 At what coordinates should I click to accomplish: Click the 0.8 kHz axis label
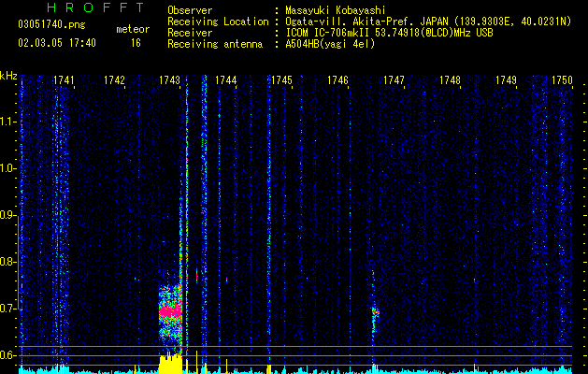click(x=7, y=262)
